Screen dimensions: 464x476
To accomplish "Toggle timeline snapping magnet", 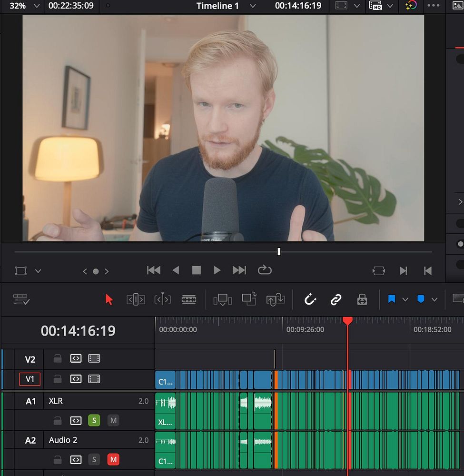I will point(310,299).
